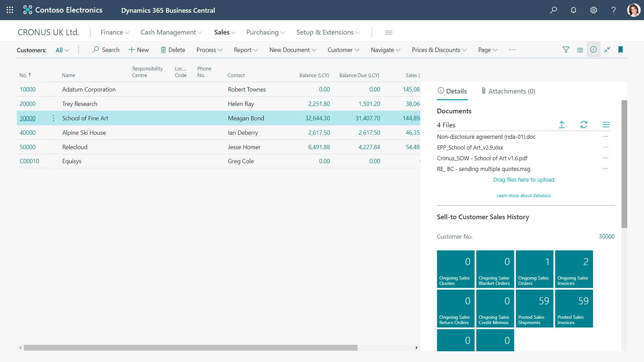Open the app launcher waffle icon
Image resolution: width=644 pixels, height=362 pixels.
(10, 10)
